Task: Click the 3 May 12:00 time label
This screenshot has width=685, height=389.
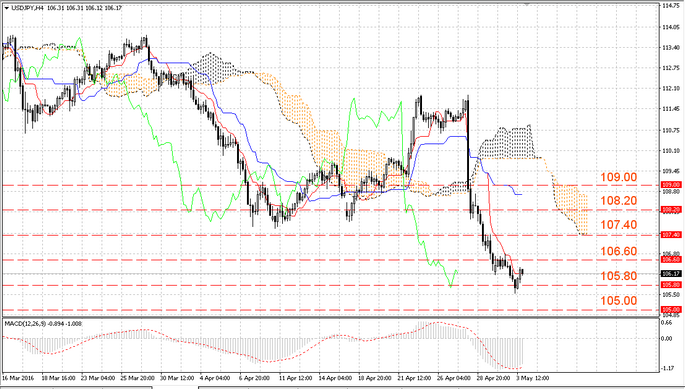Action: [533, 378]
